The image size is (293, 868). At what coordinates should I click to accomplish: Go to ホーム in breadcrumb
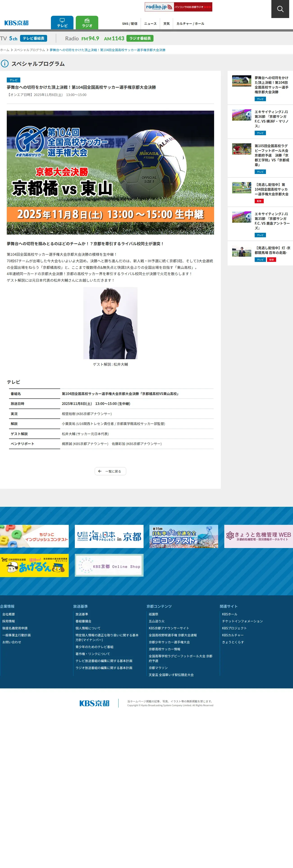[x=5, y=50]
